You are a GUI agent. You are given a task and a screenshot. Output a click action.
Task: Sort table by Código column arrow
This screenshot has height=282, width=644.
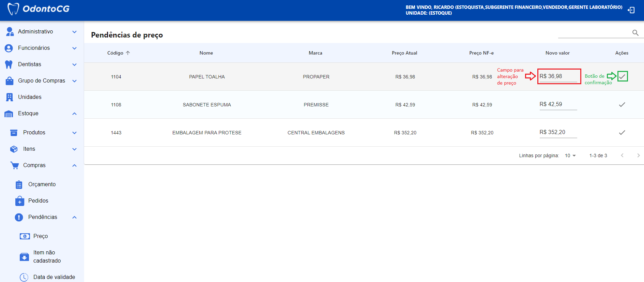tap(128, 53)
